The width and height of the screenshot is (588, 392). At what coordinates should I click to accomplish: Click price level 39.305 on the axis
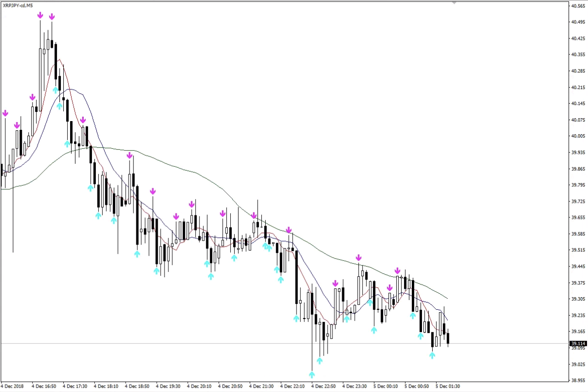click(x=578, y=299)
